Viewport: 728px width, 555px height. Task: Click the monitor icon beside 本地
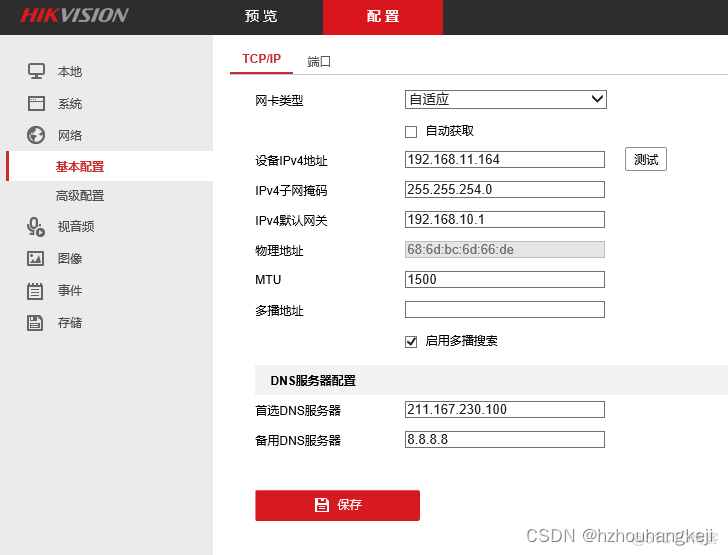[36, 71]
